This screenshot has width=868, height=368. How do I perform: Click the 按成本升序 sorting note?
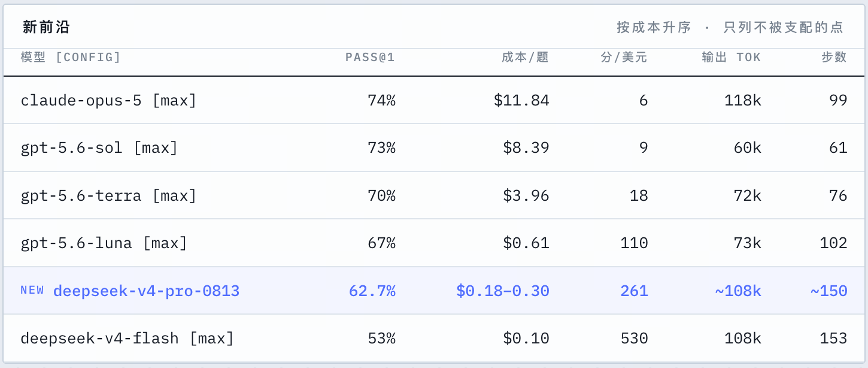point(654,27)
